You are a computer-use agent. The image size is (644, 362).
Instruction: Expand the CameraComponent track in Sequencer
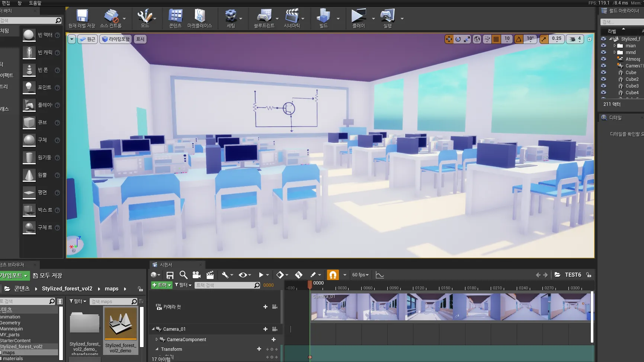click(x=157, y=339)
